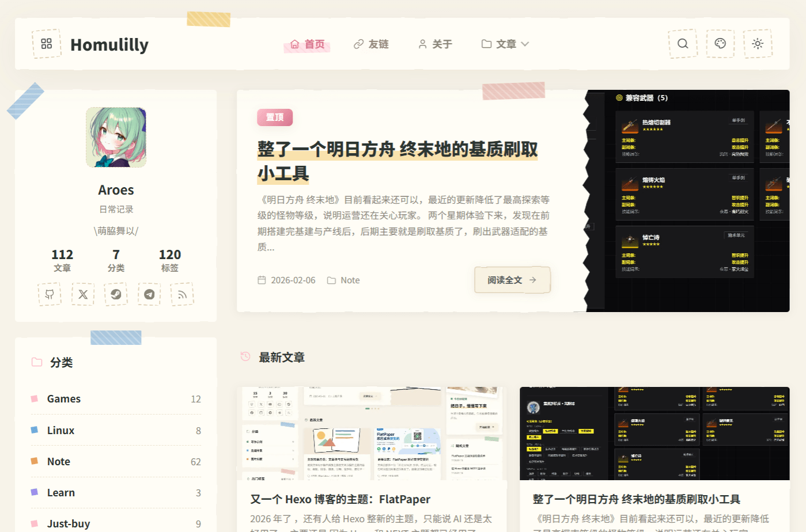Viewport: 806px width, 532px height.
Task: Click the 日常记录 profile subtitle
Action: click(116, 210)
